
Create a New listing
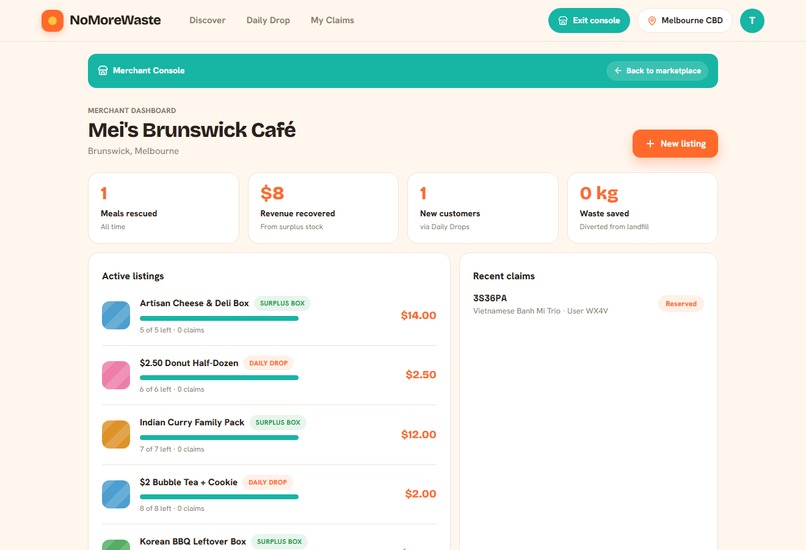[x=675, y=144]
